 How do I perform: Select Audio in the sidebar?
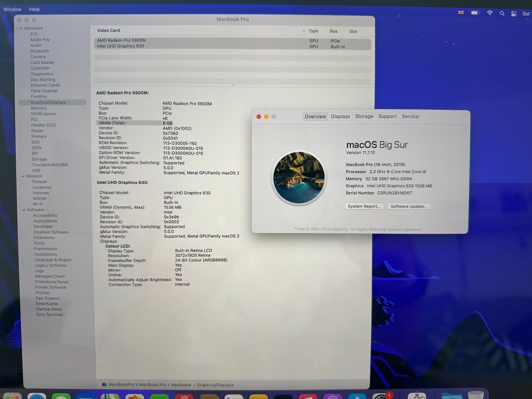(36, 45)
